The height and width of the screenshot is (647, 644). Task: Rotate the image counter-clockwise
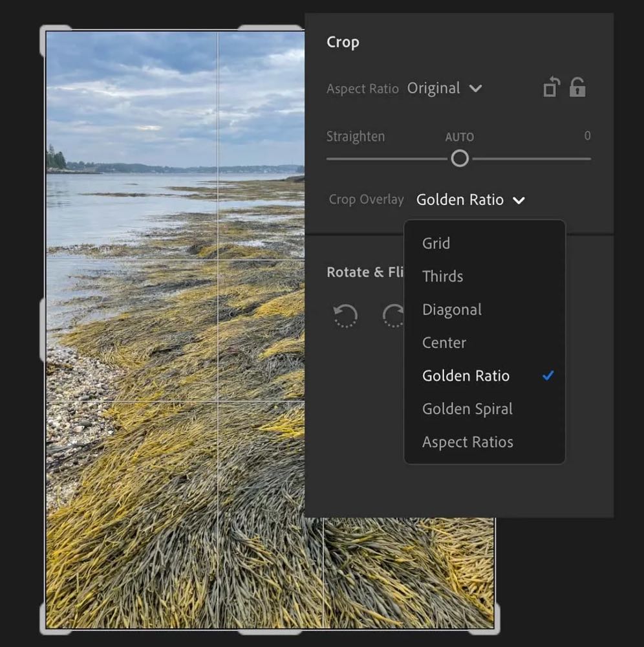click(345, 316)
